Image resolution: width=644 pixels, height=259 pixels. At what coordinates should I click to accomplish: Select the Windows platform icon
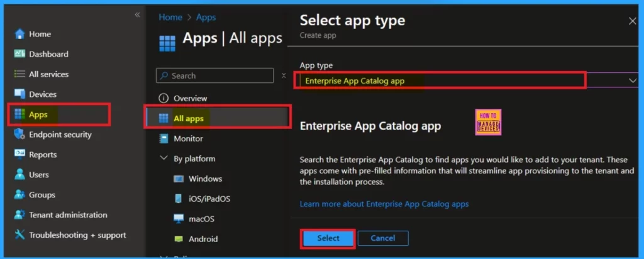click(178, 179)
